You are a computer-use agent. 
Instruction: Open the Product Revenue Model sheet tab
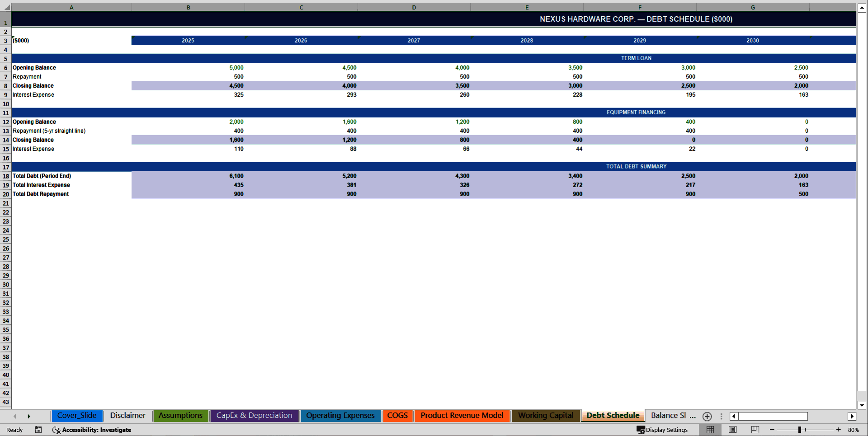(462, 415)
